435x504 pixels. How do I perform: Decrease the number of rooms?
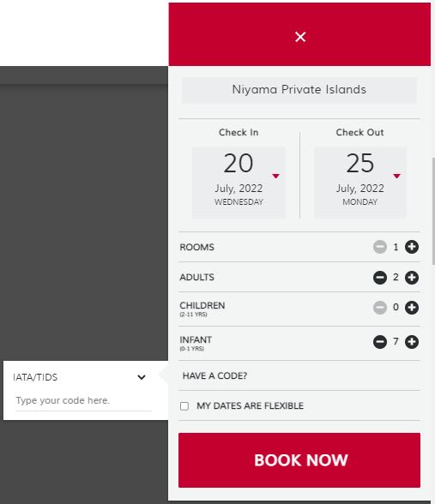pos(380,247)
